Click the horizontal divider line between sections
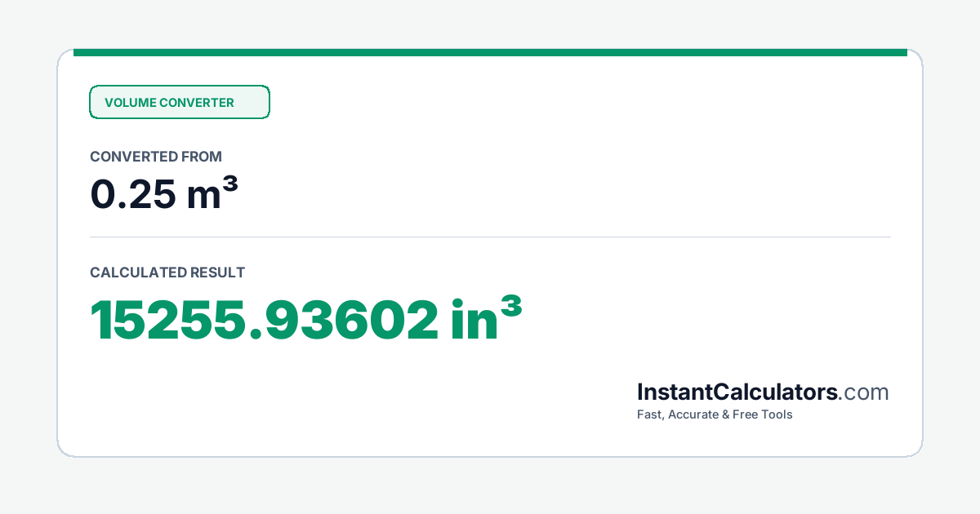Viewport: 980px width, 514px height. coord(490,237)
